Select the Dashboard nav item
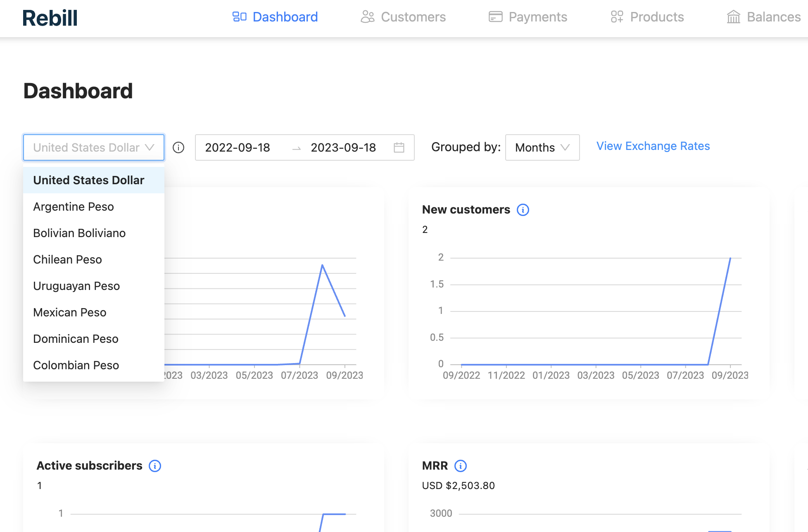The height and width of the screenshot is (532, 808). coord(275,17)
